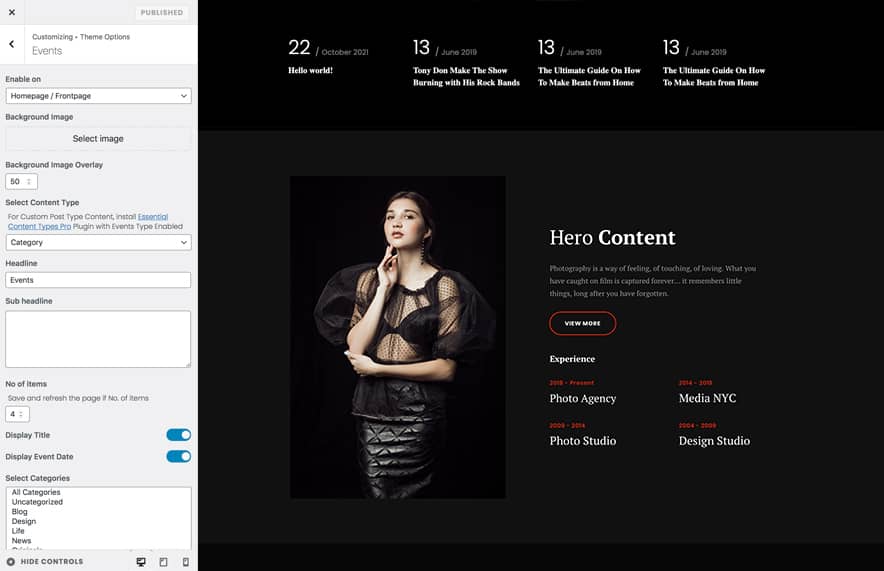The width and height of the screenshot is (884, 571).
Task: Open the Enable on dropdown
Action: click(x=98, y=96)
